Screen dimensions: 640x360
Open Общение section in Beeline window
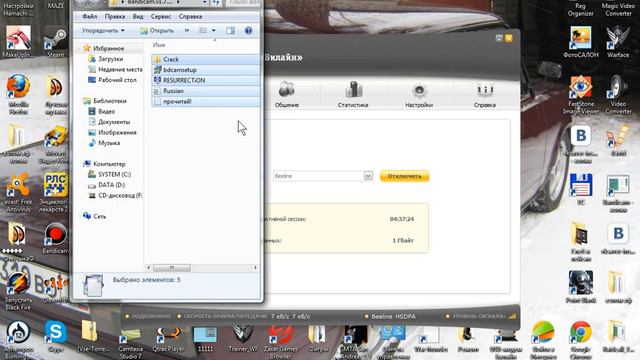(x=287, y=95)
